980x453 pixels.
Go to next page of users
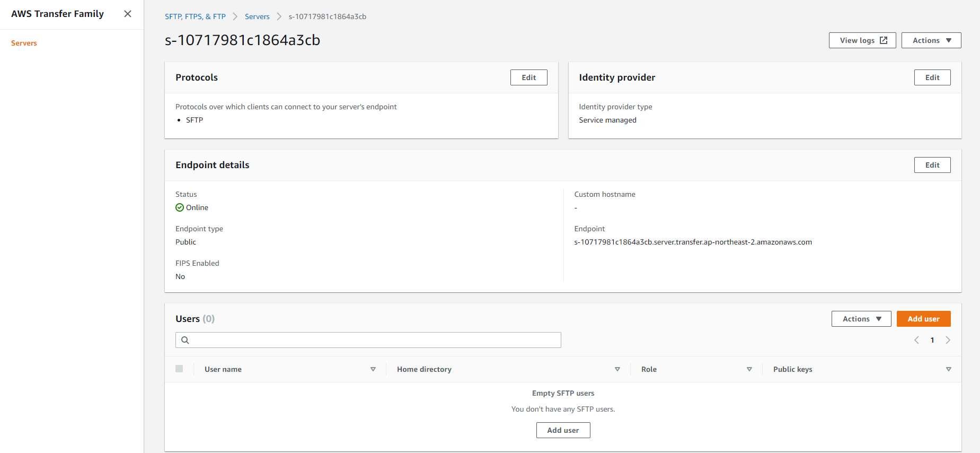(948, 340)
